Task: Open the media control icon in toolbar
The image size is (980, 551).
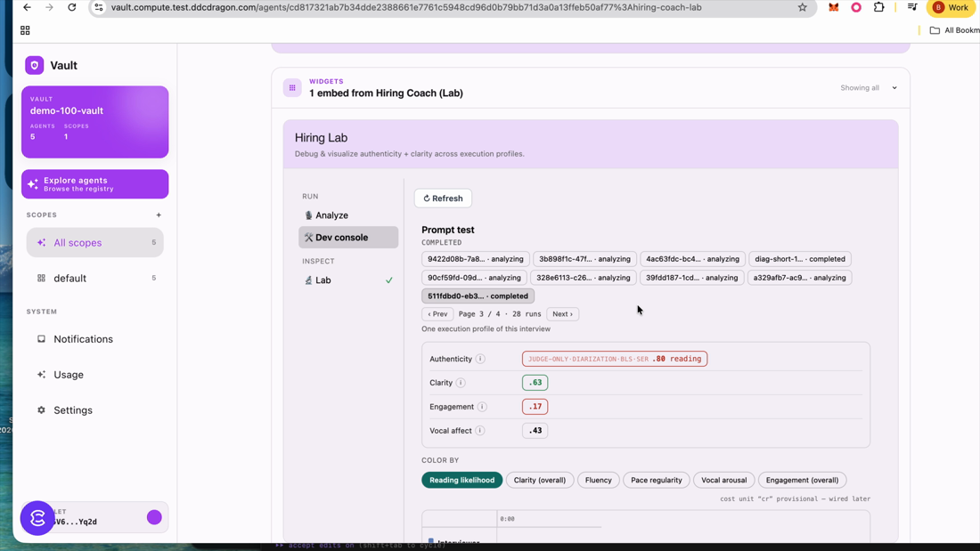Action: click(912, 7)
